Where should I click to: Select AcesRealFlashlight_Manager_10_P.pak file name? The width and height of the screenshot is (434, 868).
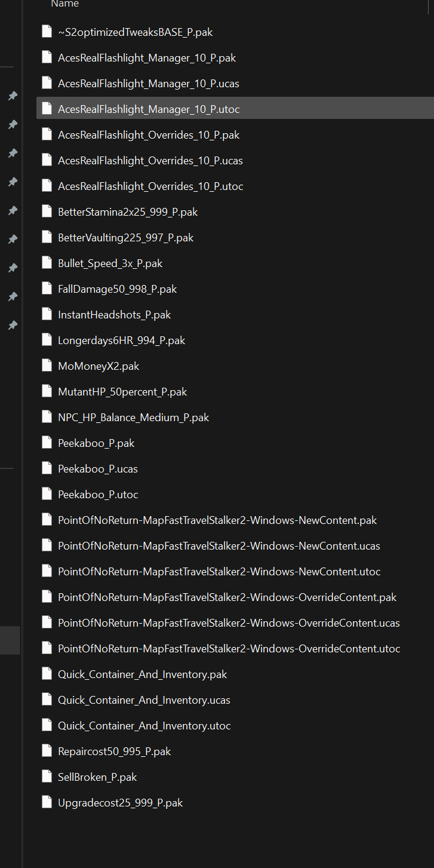[147, 58]
